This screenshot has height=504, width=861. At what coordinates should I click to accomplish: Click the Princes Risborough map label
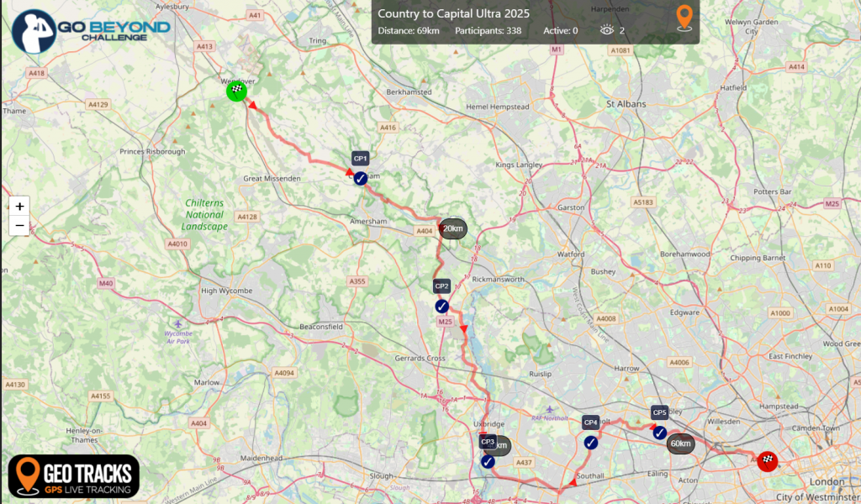[153, 152]
